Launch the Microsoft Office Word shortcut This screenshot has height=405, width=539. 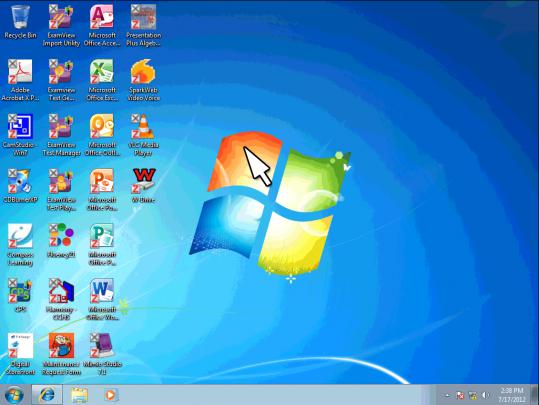pos(102,300)
